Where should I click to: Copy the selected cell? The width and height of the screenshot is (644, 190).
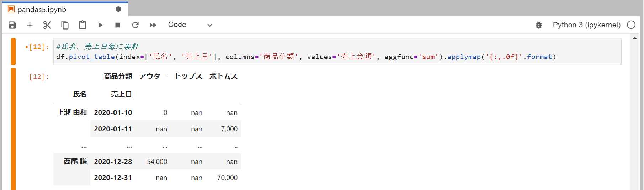[65, 25]
